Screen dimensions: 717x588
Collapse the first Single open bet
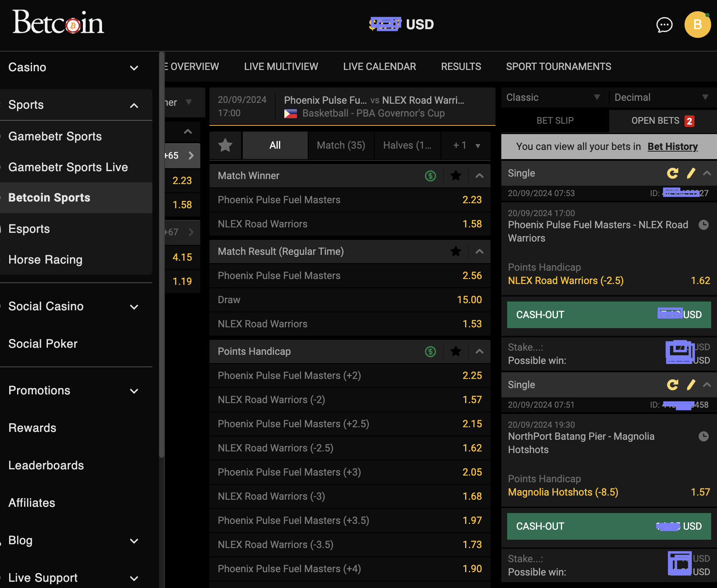tap(707, 173)
